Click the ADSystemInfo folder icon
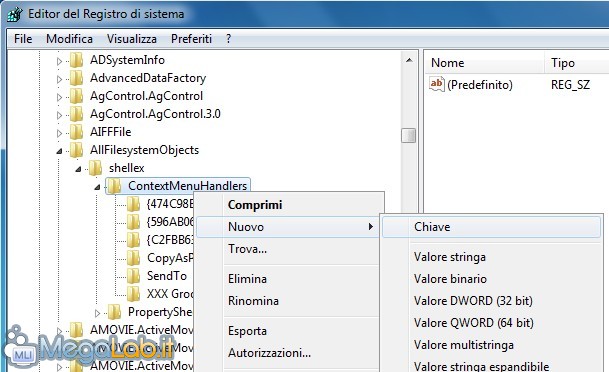The image size is (609, 372). [77, 60]
